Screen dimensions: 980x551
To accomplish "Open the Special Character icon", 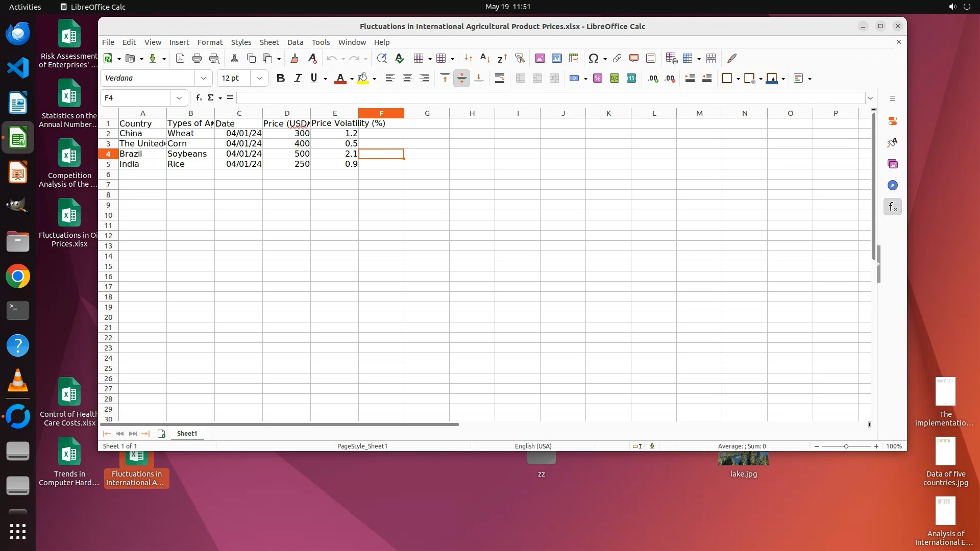I will tap(593, 58).
